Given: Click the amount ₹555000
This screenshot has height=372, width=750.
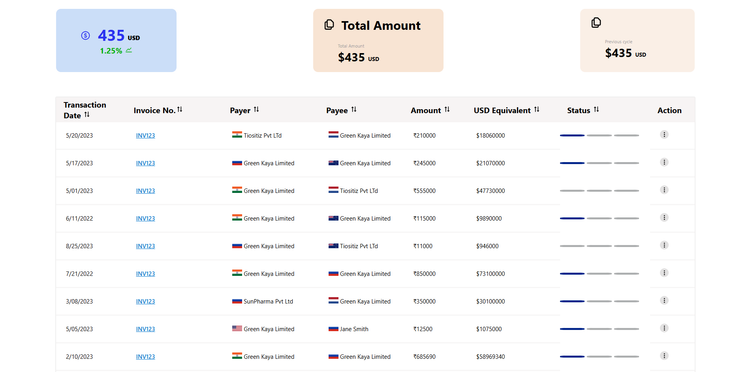Looking at the screenshot, I should 425,191.
